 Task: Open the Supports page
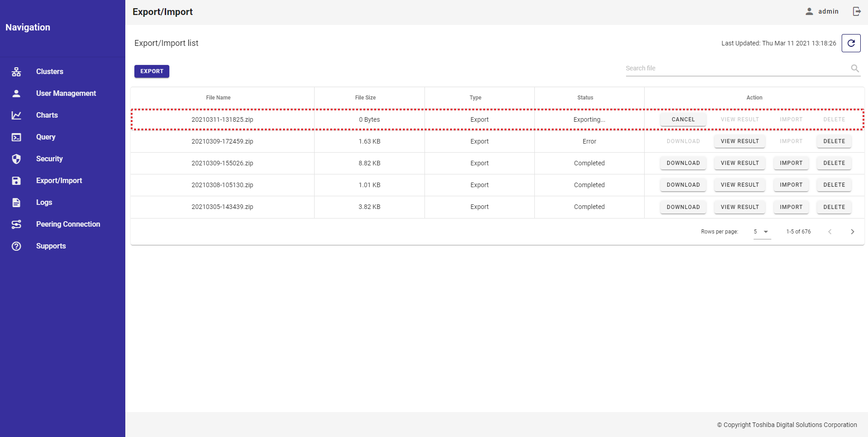51,246
